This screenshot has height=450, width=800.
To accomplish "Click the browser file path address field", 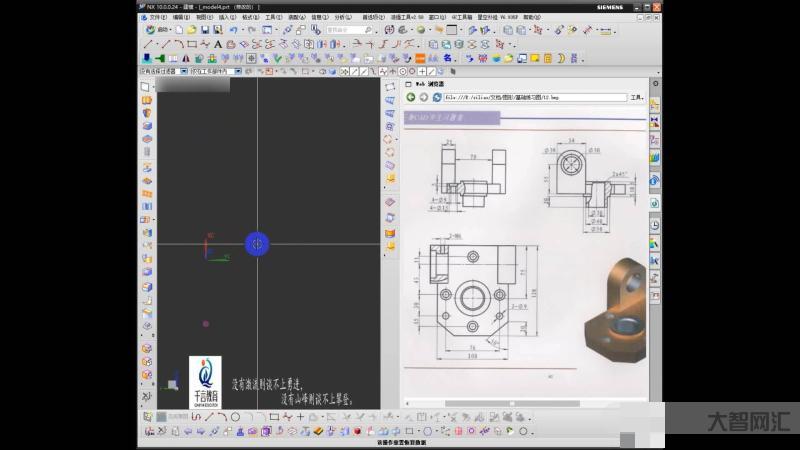I will pos(530,98).
